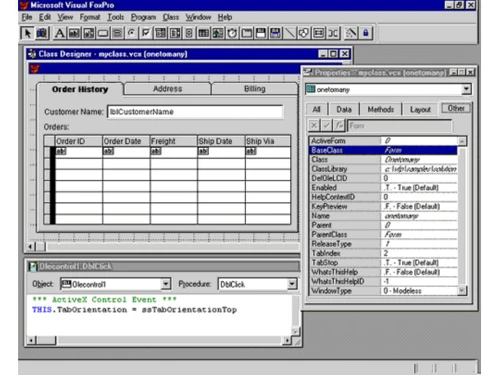Open the File menu
The height and width of the screenshot is (375, 500).
coord(27,17)
